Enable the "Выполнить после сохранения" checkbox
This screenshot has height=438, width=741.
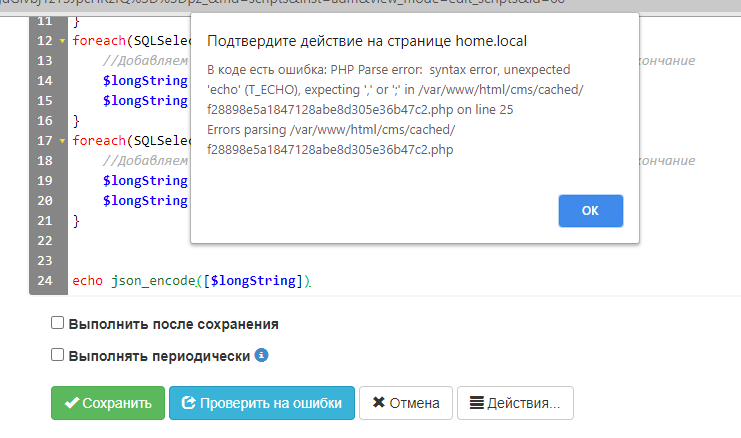[x=58, y=323]
